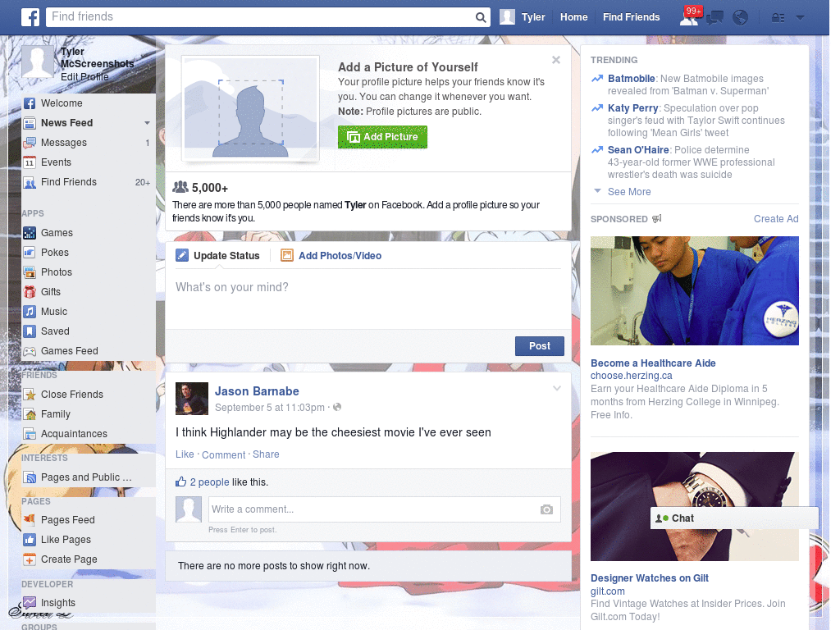Expand See More trending topics
This screenshot has height=630, width=840.
(x=629, y=192)
